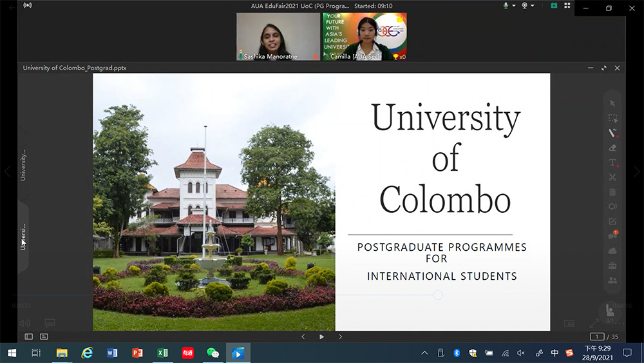Click the raise hand button
The image size is (644, 363).
(x=610, y=311)
